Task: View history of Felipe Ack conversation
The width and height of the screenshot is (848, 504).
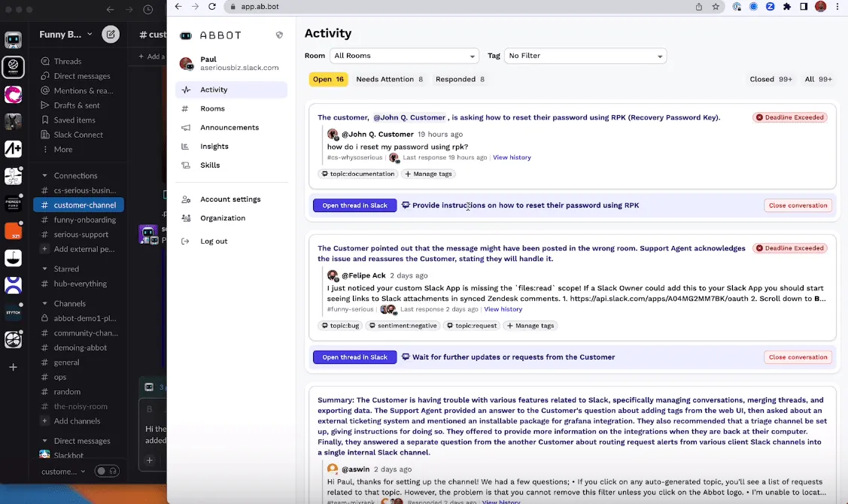Action: (503, 309)
